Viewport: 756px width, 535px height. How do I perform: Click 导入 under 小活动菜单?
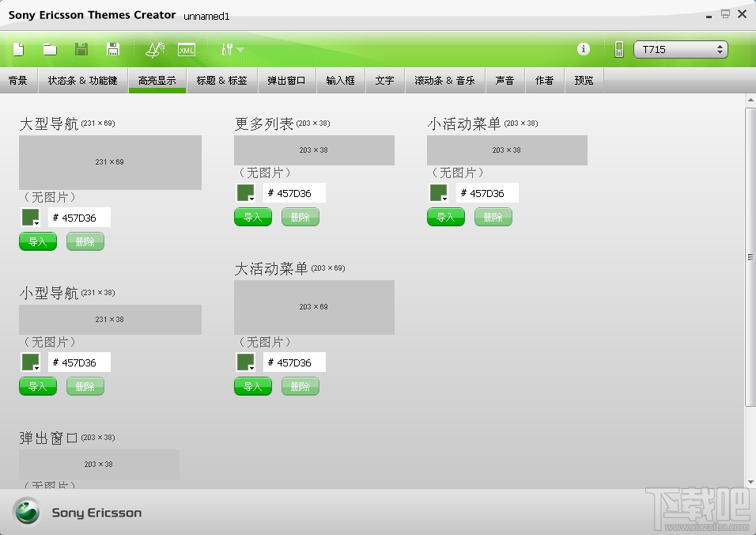pyautogui.click(x=446, y=217)
